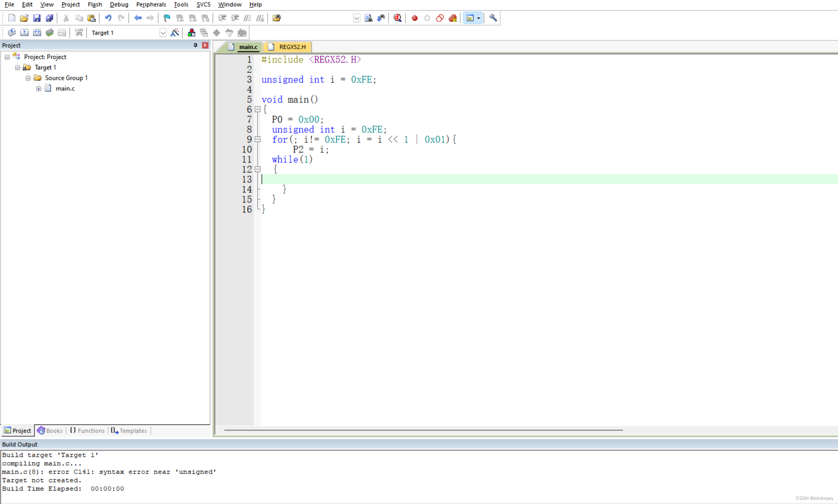Viewport: 838px width, 504px height.
Task: Open the Target 1 selection dropdown
Action: click(163, 33)
